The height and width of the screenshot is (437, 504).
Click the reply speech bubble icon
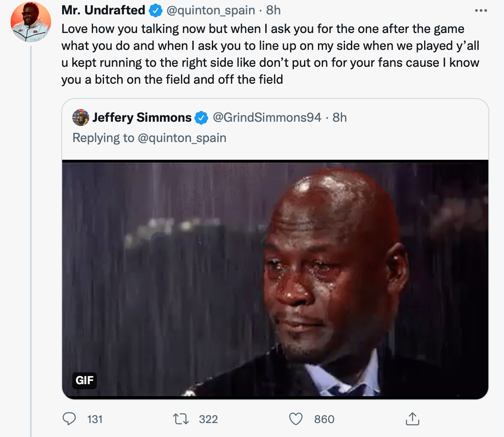[69, 419]
